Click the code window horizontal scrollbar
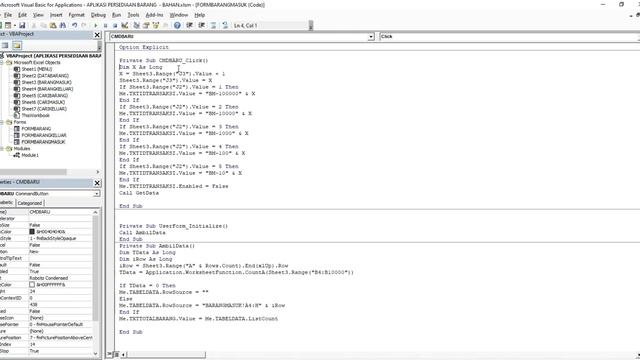Image resolution: width=640 pixels, height=360 pixels. point(166,354)
